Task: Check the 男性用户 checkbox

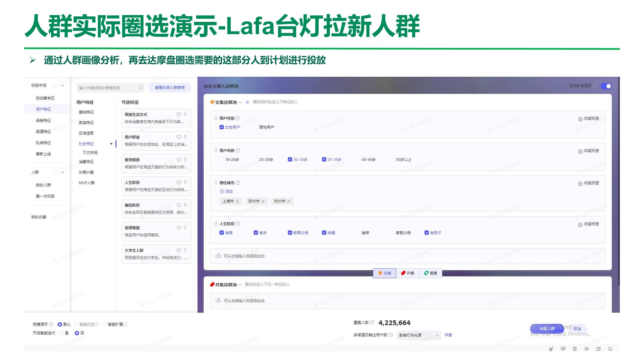Action: [x=256, y=127]
